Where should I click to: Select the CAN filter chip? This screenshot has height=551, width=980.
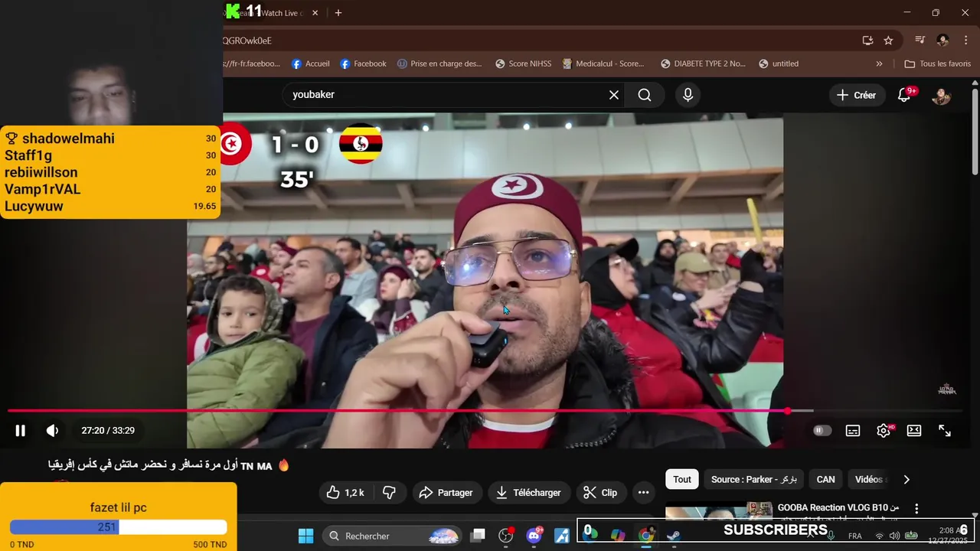[x=826, y=480]
